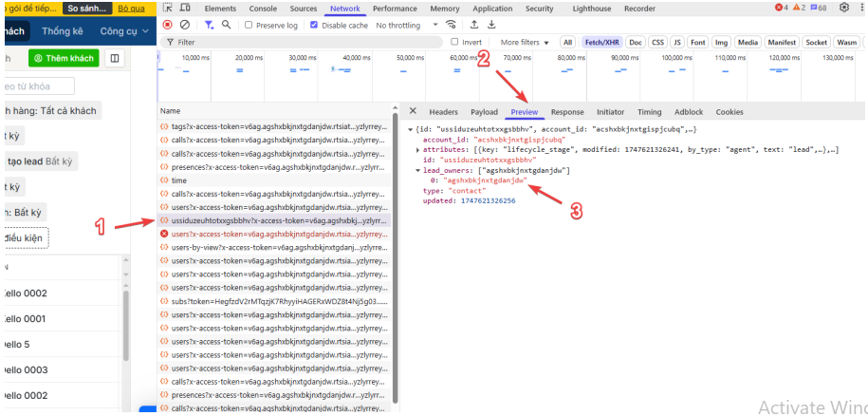The image size is (868, 416).
Task: Click the So sánh button
Action: [x=87, y=9]
